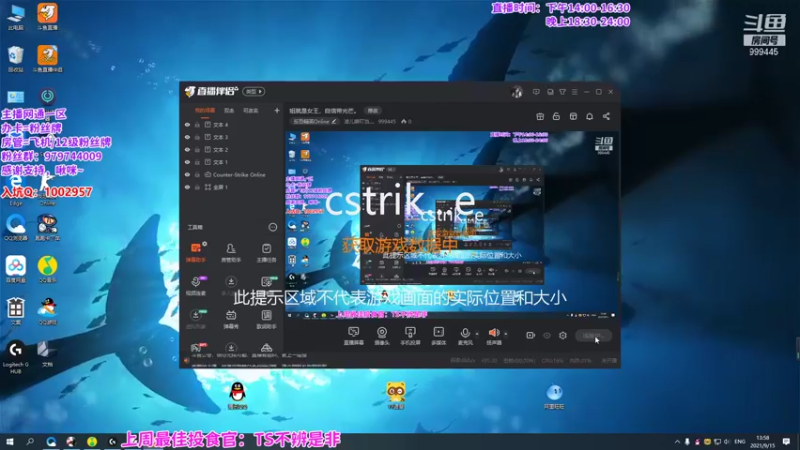Add a 摄像头 camera source
The image size is (800, 450).
pyautogui.click(x=382, y=336)
